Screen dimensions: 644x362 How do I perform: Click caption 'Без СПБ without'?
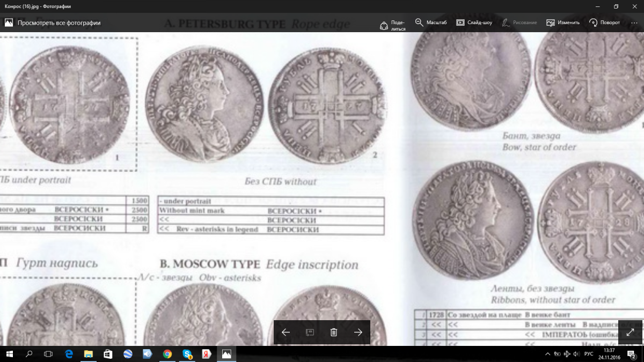(281, 181)
